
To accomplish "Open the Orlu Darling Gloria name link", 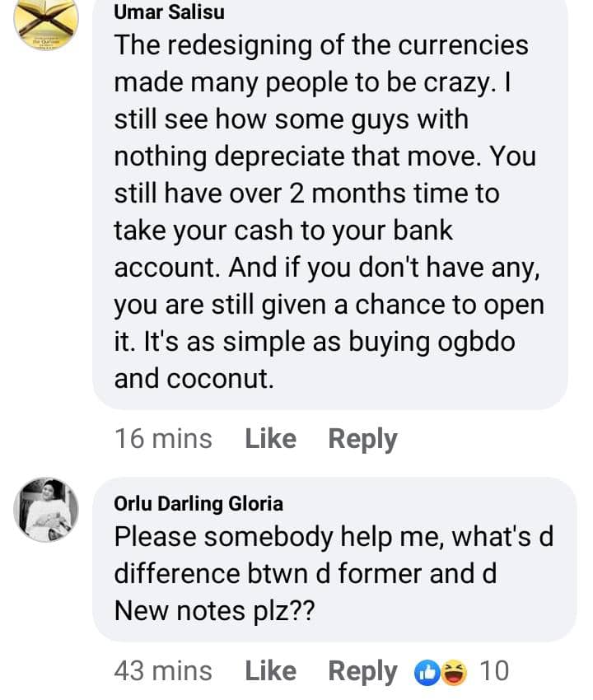I will coord(198,503).
